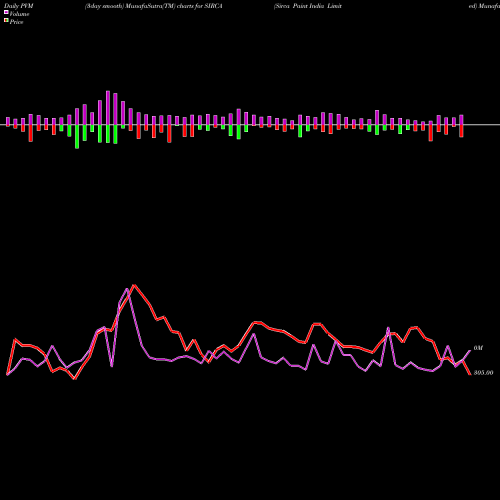Click the 305.00 price axis label
This screenshot has width=500, height=500.
coord(483,373)
